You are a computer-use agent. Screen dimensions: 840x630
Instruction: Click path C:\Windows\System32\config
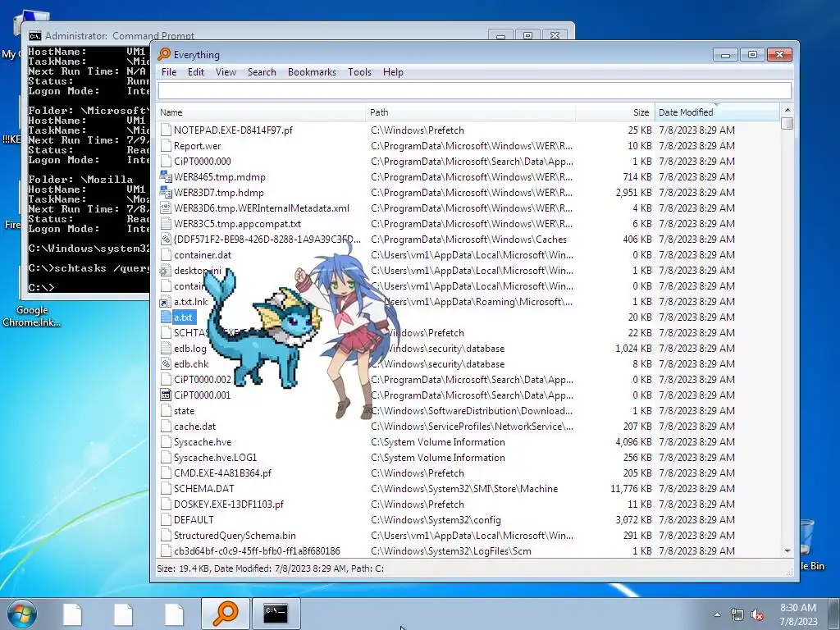tap(436, 519)
